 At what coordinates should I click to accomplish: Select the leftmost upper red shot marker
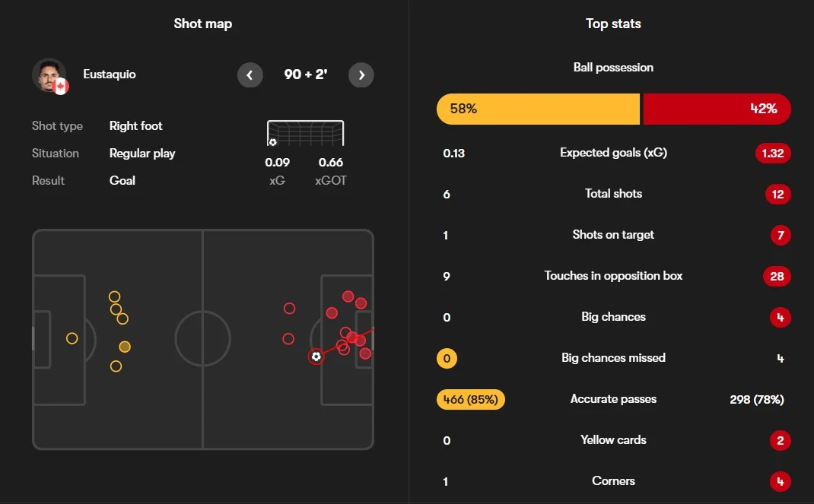point(289,309)
